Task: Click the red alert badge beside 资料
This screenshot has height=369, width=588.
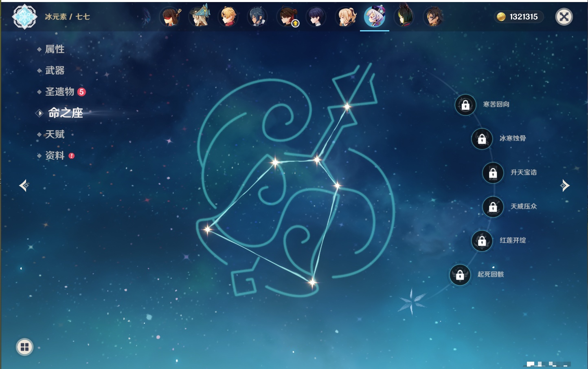Action: pos(72,156)
